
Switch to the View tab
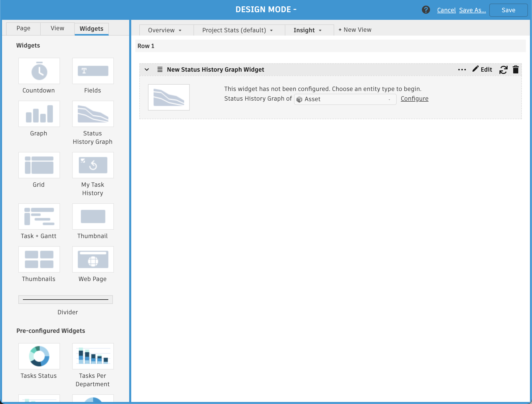tap(57, 28)
